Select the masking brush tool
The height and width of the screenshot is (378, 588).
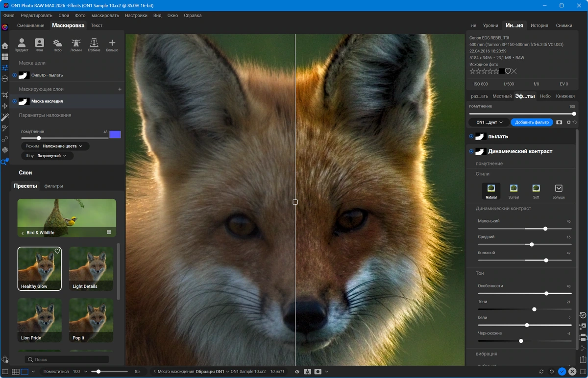(5, 128)
